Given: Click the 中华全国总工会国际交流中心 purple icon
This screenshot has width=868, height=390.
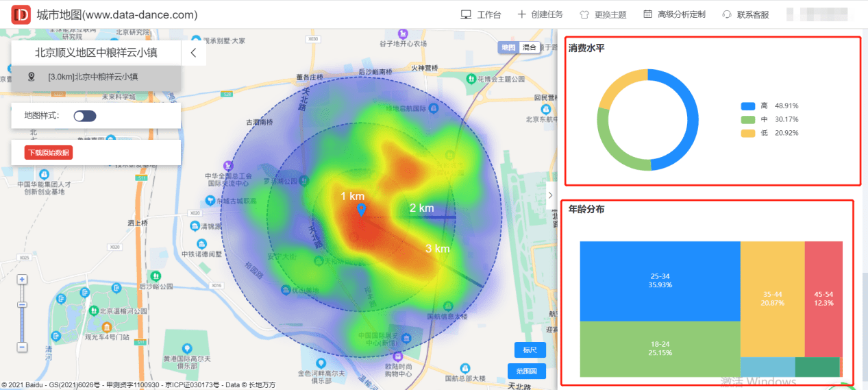Looking at the screenshot, I should (x=227, y=165).
